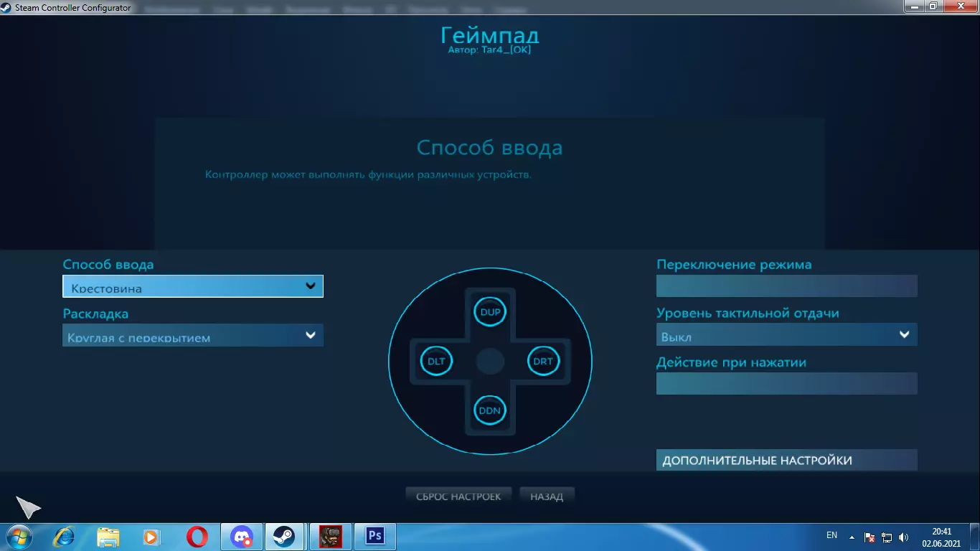Launch Photoshop from the taskbar

(374, 536)
